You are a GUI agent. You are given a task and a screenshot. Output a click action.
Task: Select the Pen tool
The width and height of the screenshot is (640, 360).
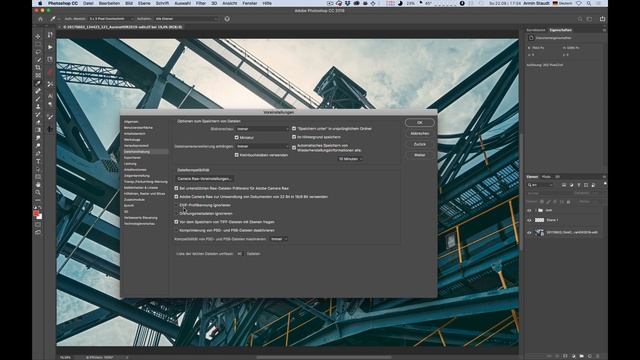coord(38,153)
